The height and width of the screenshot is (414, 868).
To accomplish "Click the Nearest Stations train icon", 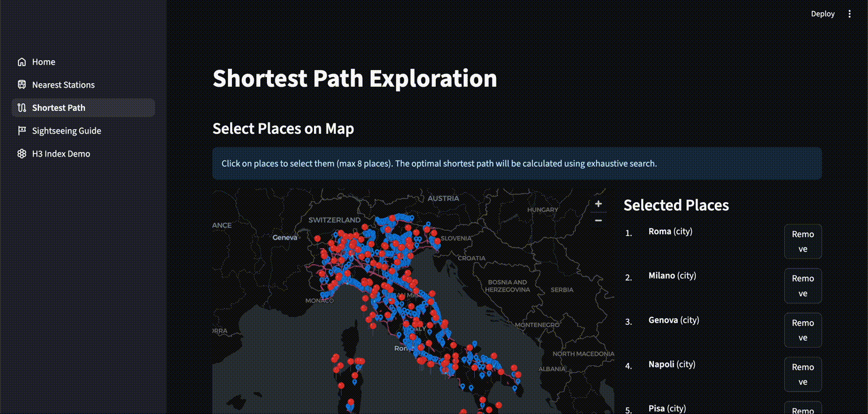I will point(22,85).
